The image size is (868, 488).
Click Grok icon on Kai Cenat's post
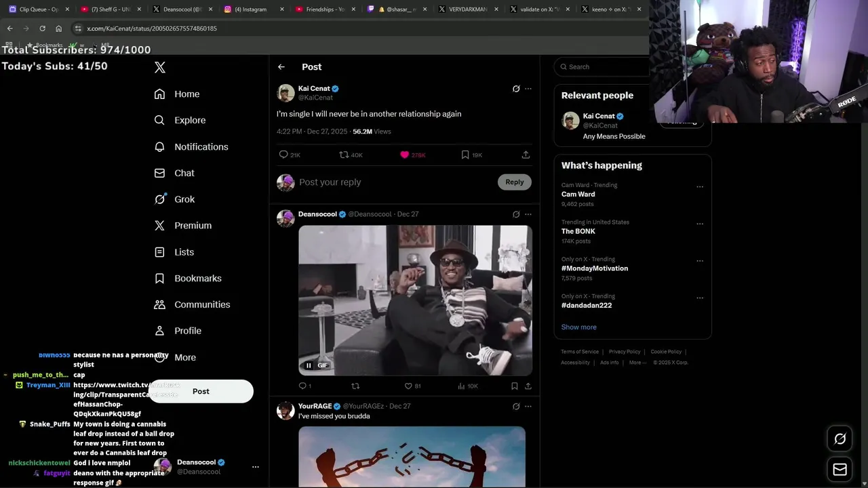click(x=516, y=89)
